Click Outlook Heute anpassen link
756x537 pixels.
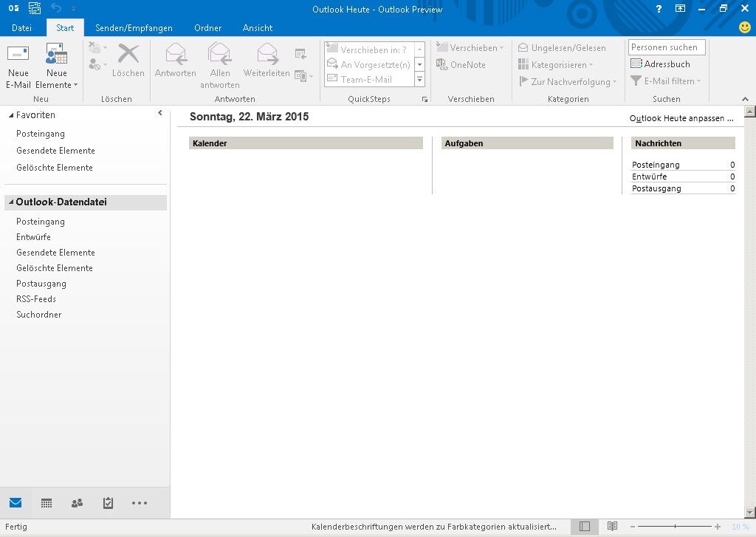point(681,118)
